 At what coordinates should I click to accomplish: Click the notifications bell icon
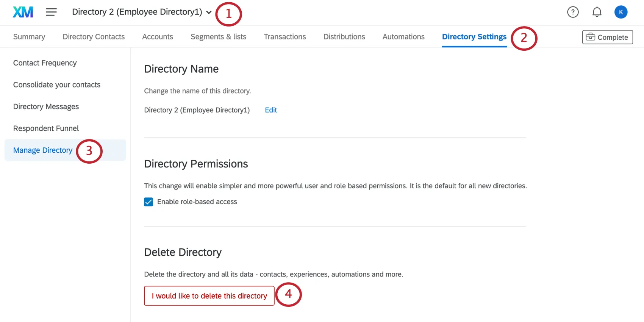[x=596, y=12]
